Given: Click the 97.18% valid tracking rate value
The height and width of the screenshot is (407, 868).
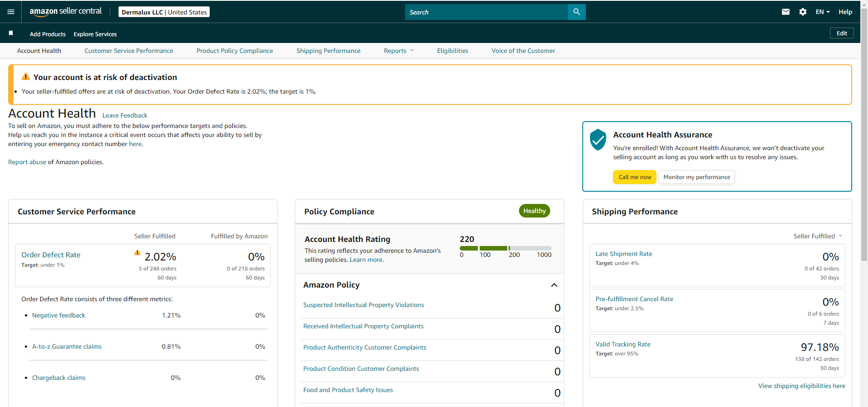Looking at the screenshot, I should tap(820, 347).
